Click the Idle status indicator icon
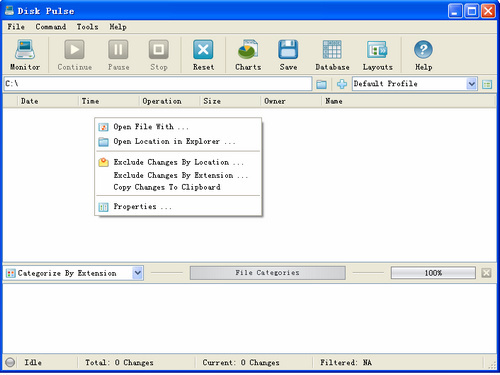This screenshot has height=375, width=500. tap(10, 362)
